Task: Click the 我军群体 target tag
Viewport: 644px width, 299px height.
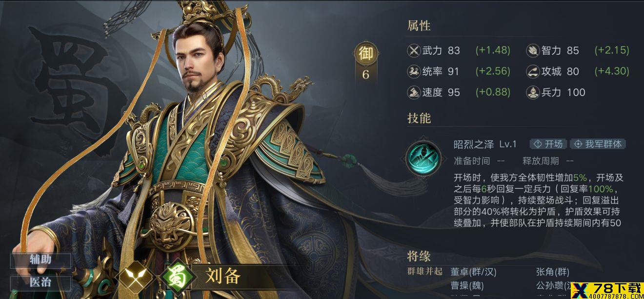Action: point(598,144)
